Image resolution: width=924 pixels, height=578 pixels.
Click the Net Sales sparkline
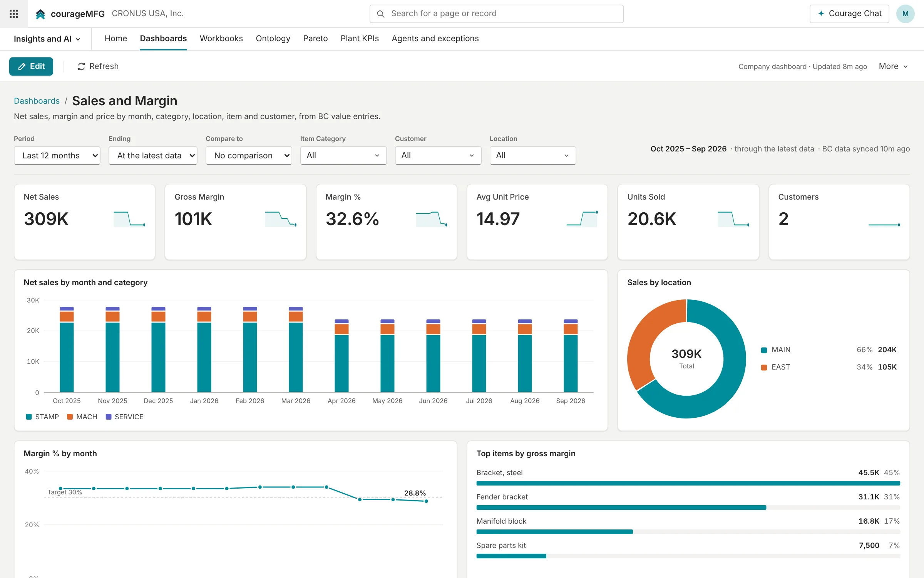click(x=130, y=219)
